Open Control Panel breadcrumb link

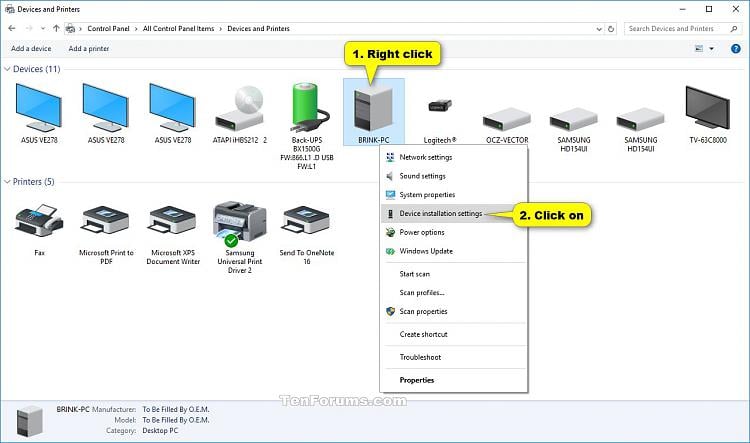108,29
